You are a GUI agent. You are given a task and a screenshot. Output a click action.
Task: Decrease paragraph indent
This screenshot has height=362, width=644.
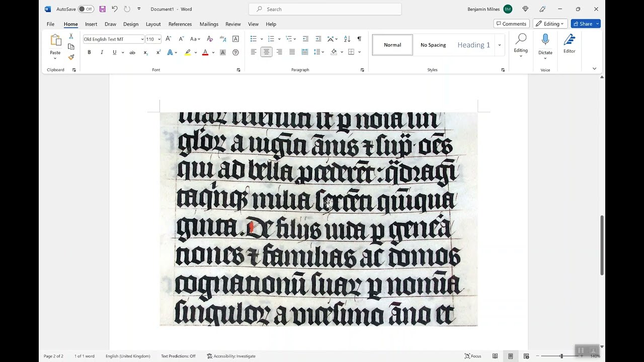pos(305,39)
